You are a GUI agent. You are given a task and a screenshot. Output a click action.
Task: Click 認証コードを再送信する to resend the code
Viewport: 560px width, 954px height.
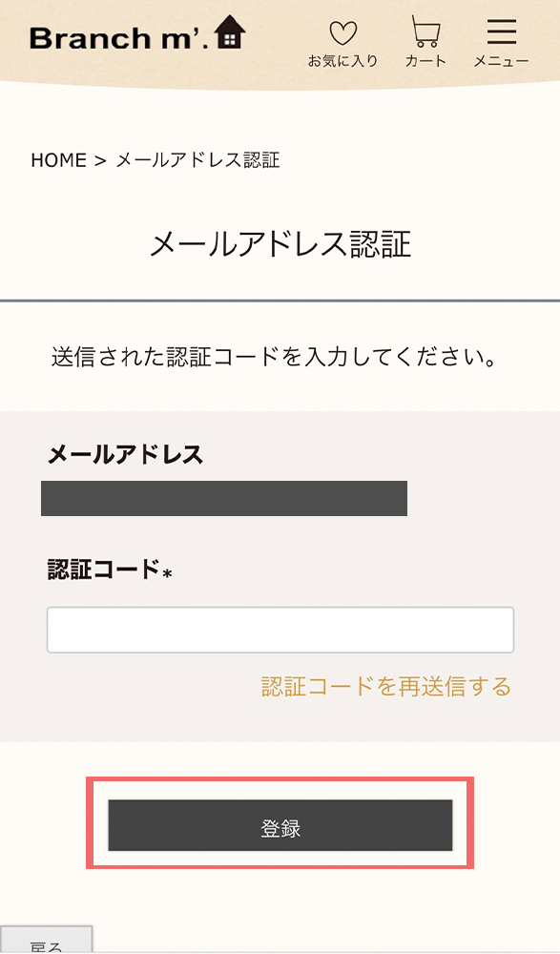(x=384, y=686)
